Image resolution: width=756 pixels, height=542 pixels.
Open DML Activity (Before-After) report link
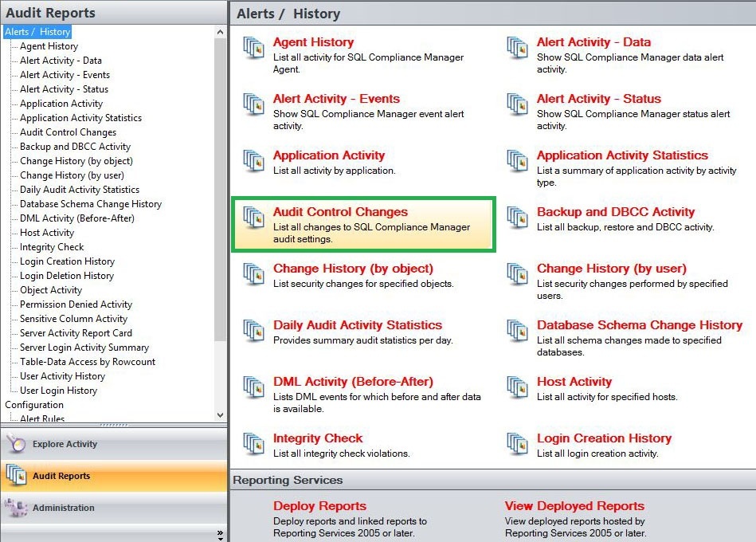pos(353,382)
